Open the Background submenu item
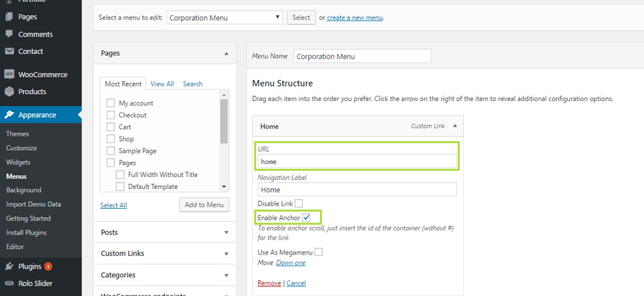 point(24,190)
